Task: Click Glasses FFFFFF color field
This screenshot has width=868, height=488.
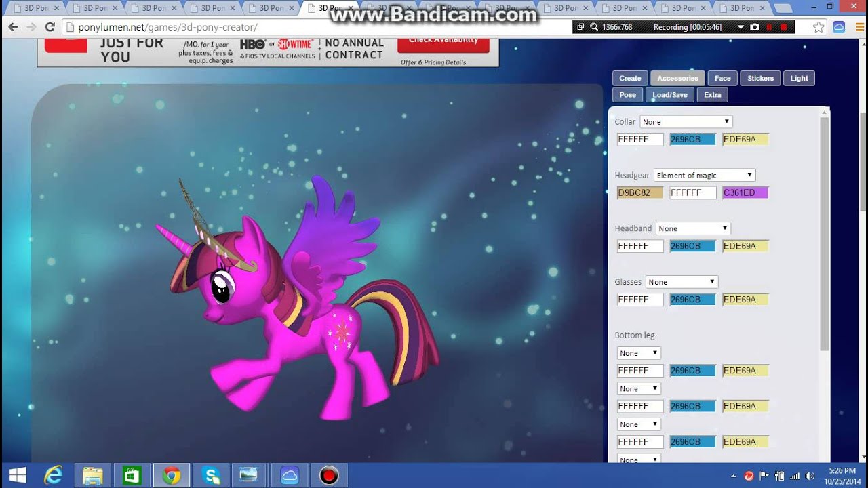Action: (x=640, y=300)
